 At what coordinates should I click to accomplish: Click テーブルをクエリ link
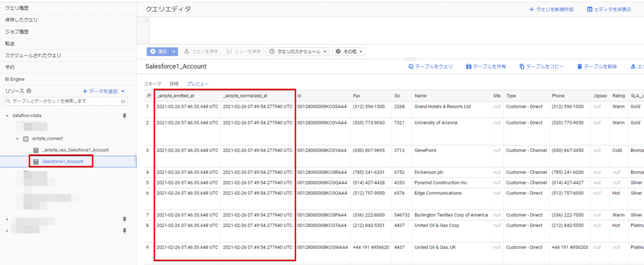[x=430, y=67]
